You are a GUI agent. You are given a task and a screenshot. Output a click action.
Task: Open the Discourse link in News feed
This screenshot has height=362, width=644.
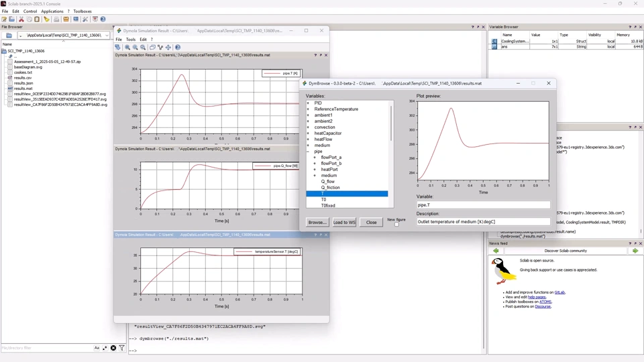coord(543,306)
